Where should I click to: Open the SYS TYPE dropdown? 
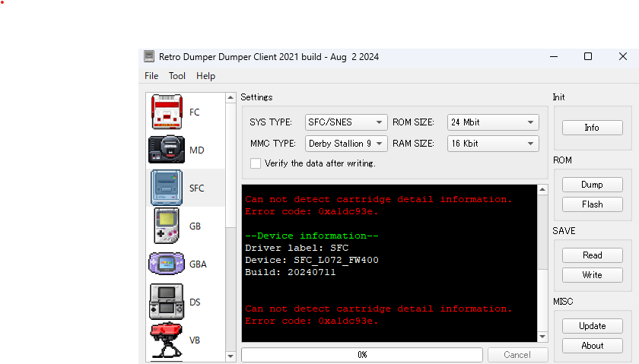(346, 122)
